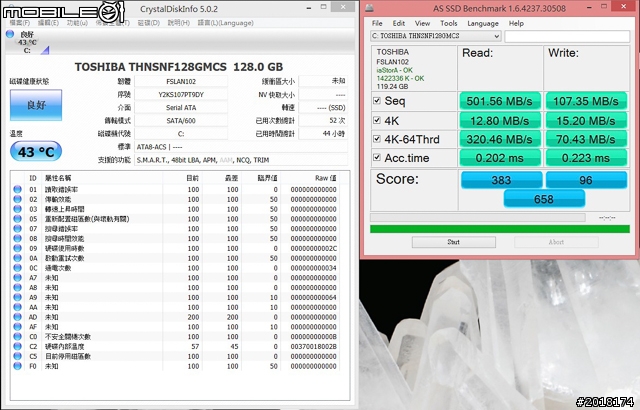The image size is (640, 410).
Task: Select the status icon for attribute 09
Action: point(17,248)
